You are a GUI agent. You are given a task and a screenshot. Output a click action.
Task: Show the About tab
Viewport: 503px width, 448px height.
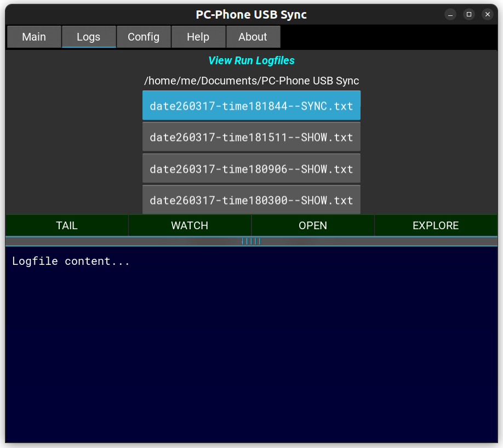tap(253, 37)
